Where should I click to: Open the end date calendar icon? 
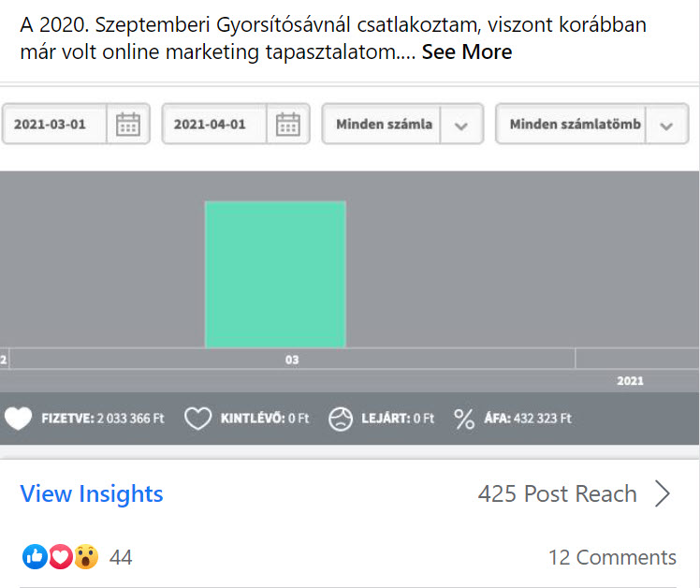[288, 125]
